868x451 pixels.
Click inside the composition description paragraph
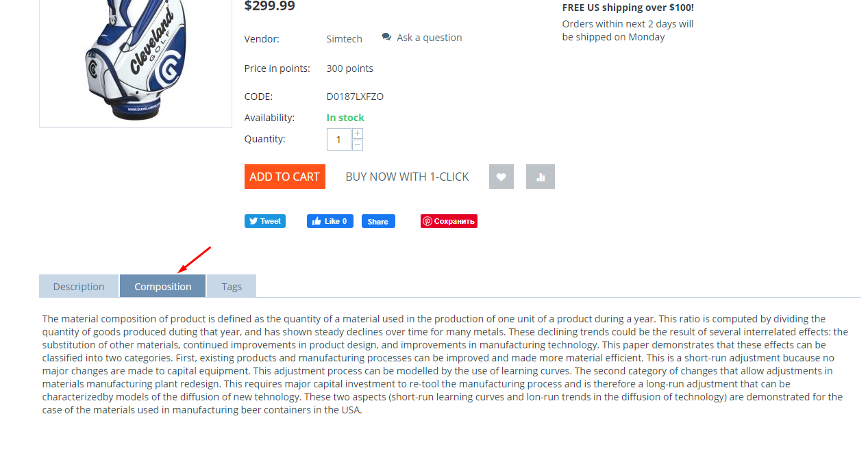[445, 364]
